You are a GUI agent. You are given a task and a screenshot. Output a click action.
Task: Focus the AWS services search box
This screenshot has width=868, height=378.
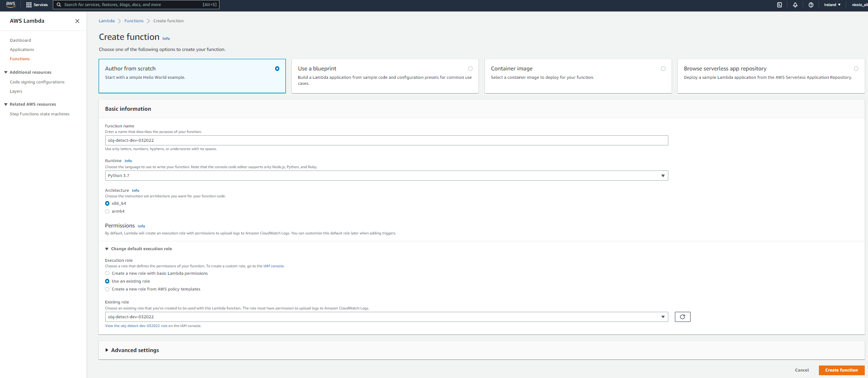(136, 5)
